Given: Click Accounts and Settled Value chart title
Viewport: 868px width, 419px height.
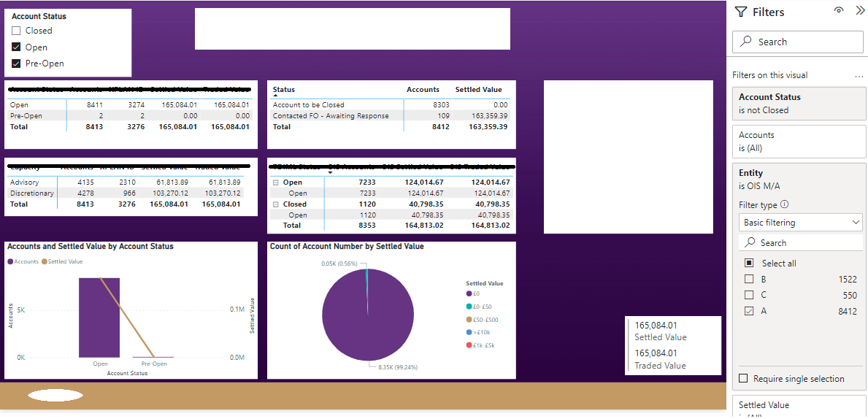Looking at the screenshot, I should click(91, 246).
